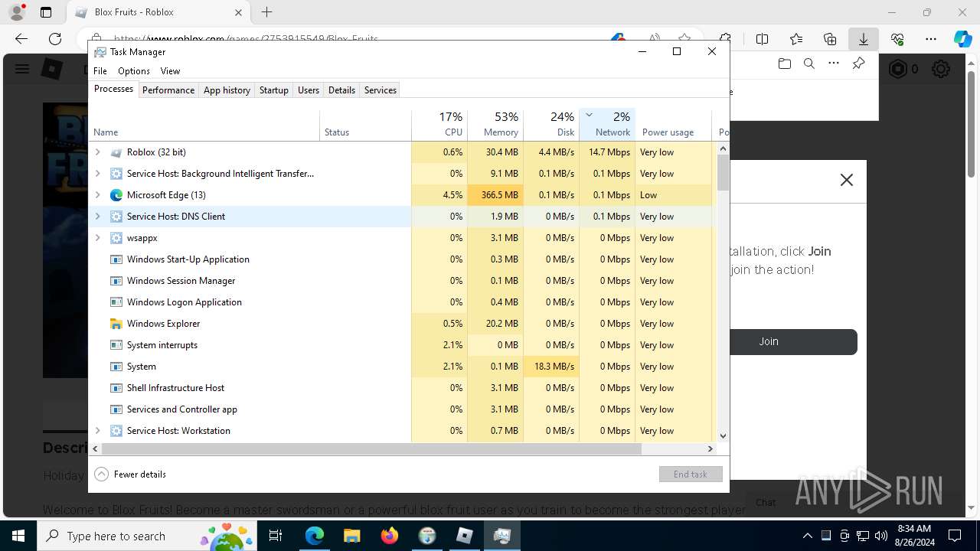Switch to the Performance tab
The image size is (980, 551).
pos(168,90)
